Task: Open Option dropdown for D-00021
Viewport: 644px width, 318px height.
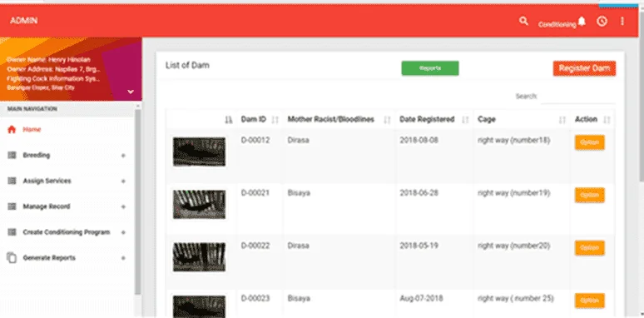Action: pos(589,195)
